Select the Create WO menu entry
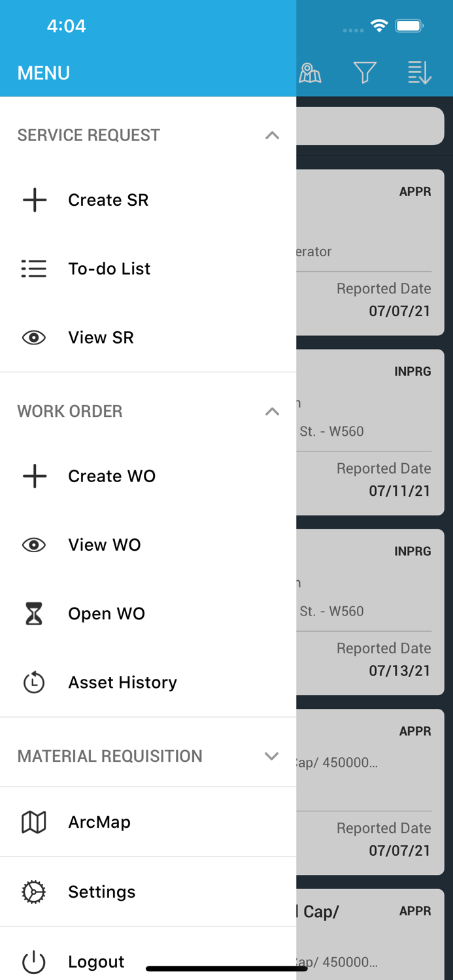Image resolution: width=453 pixels, height=980 pixels. pyautogui.click(x=112, y=476)
